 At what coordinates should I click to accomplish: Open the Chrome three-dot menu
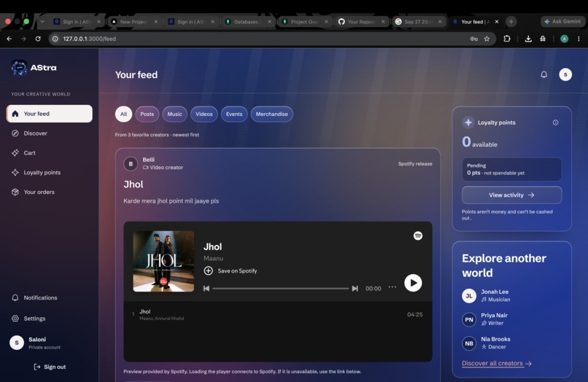579,39
